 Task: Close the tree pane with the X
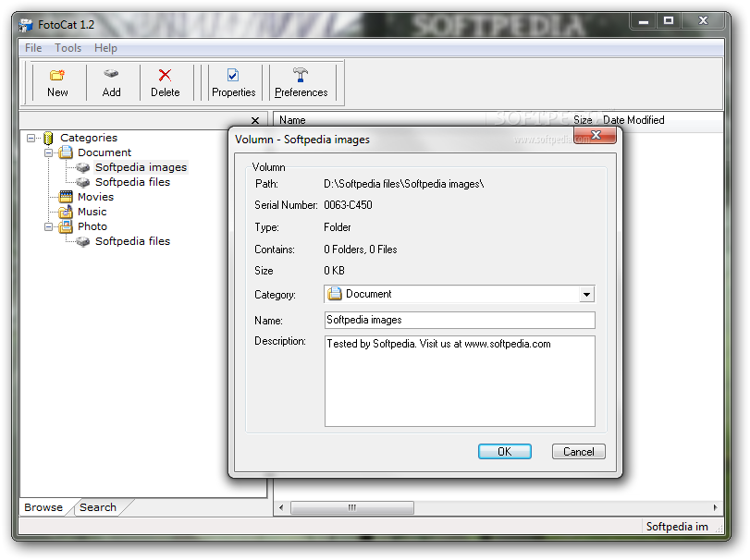coord(255,120)
